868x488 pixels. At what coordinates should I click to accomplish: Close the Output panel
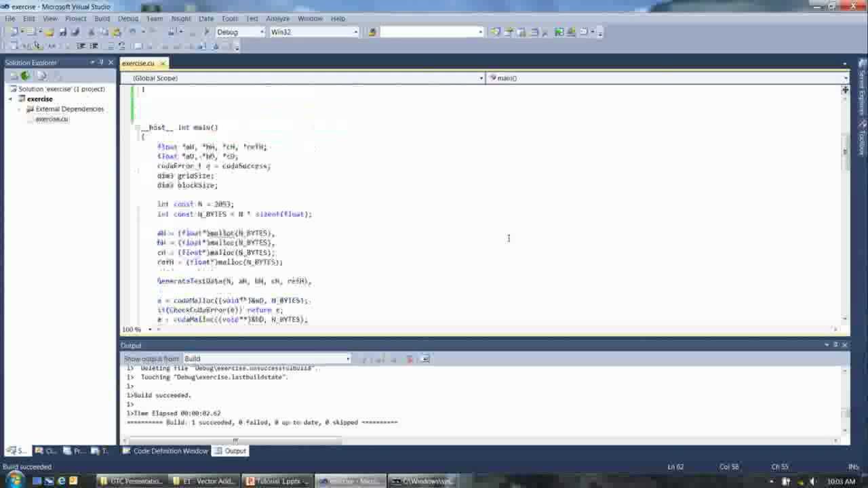844,345
